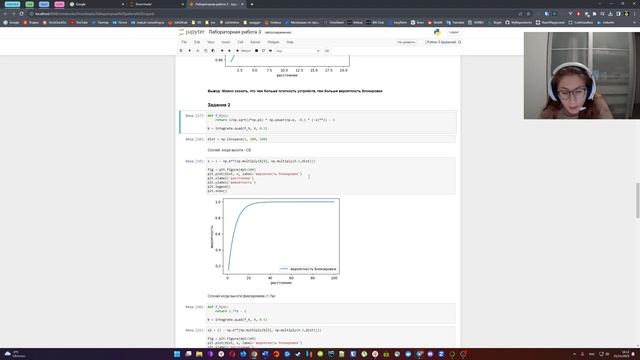The width and height of the screenshot is (640, 360).
Task: Save notebook with the toolbar save icon
Action: coord(181,51)
